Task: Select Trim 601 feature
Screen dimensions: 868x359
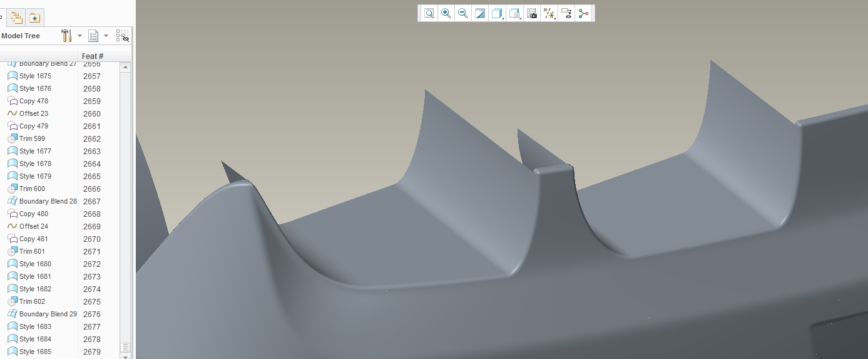Action: (x=32, y=251)
